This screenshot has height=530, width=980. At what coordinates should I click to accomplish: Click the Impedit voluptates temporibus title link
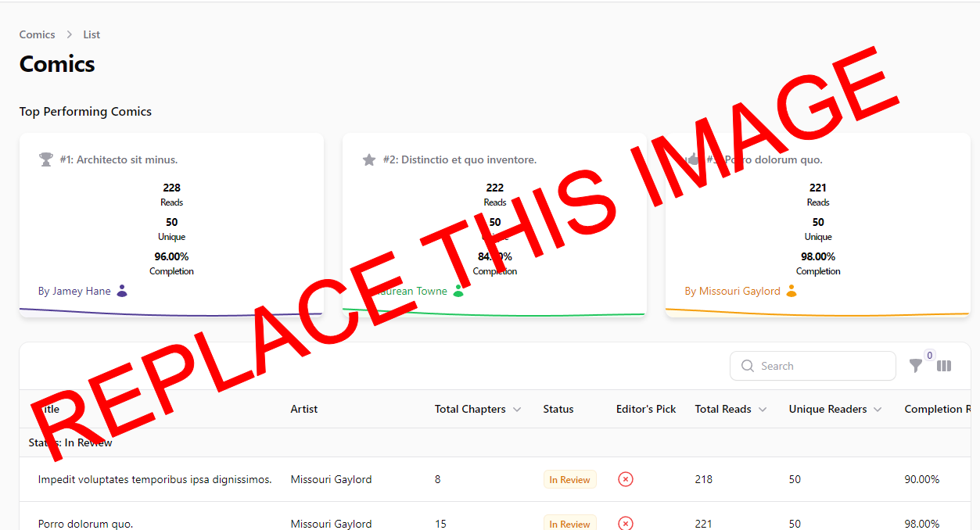pyautogui.click(x=155, y=478)
